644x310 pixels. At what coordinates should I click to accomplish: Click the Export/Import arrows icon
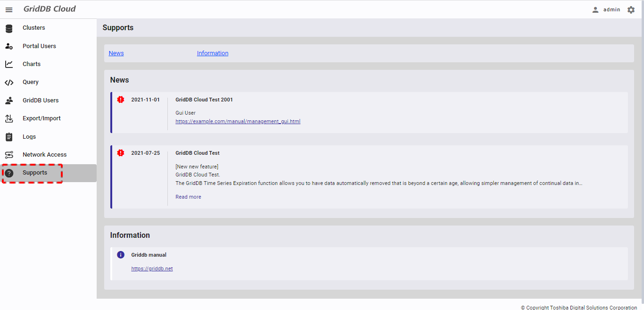9,118
